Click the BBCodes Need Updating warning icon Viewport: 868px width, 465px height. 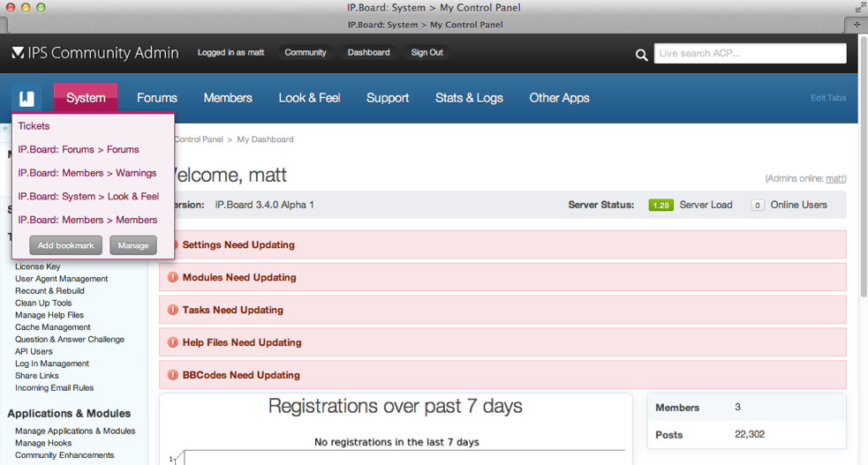[173, 375]
